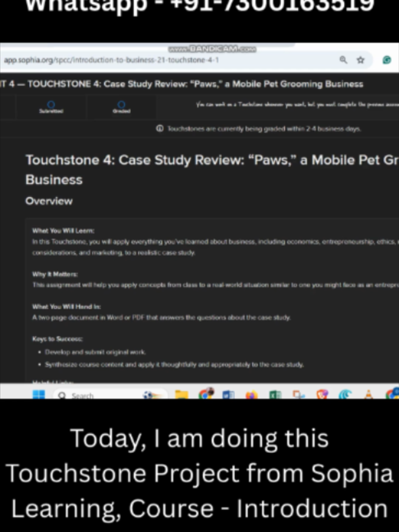
Task: Open Firefox from the taskbar
Action: point(252,394)
